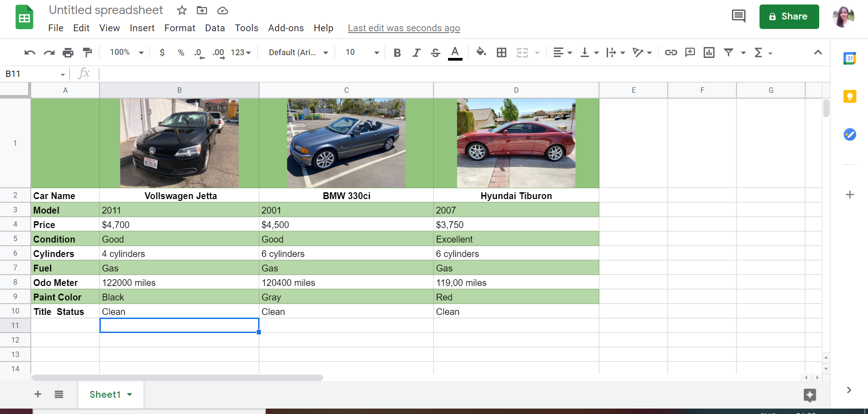Open the Edit menu
868x414 pixels.
(x=81, y=28)
